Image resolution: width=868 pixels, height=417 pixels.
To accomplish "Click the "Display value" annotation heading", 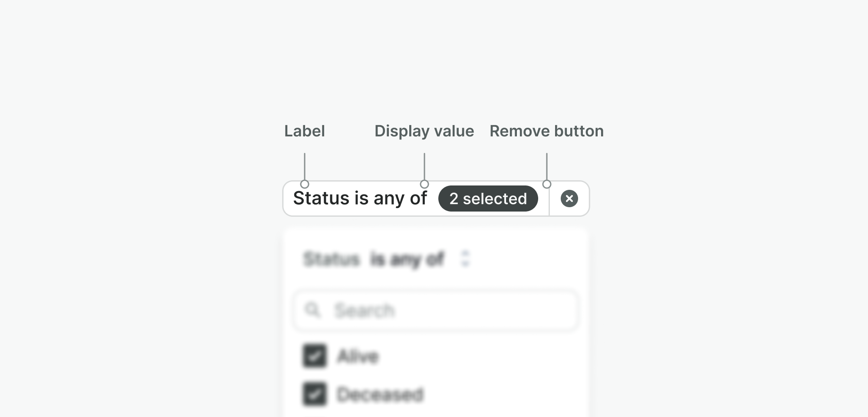I will (424, 131).
